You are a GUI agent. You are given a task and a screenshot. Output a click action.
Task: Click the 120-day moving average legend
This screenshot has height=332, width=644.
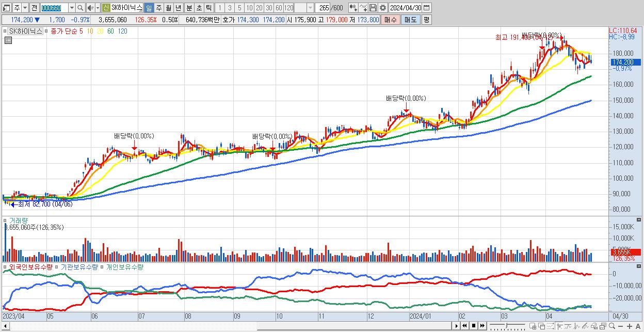click(x=122, y=31)
